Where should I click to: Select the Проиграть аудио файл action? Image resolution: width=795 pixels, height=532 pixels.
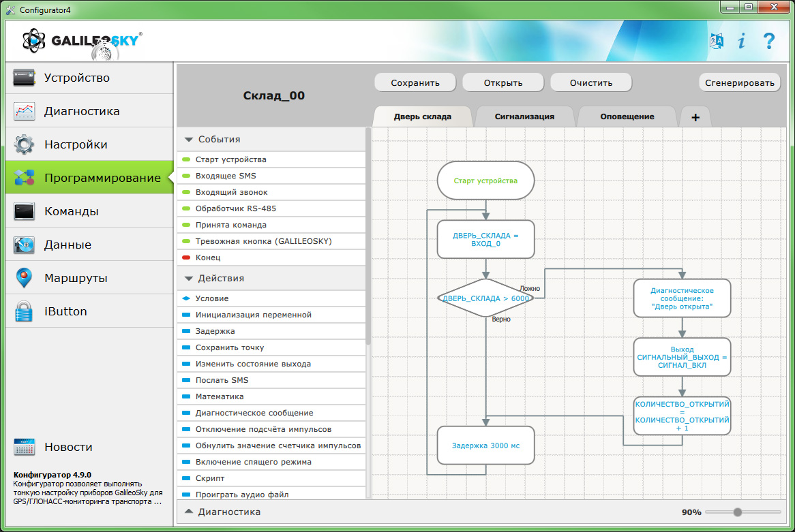coord(271,494)
